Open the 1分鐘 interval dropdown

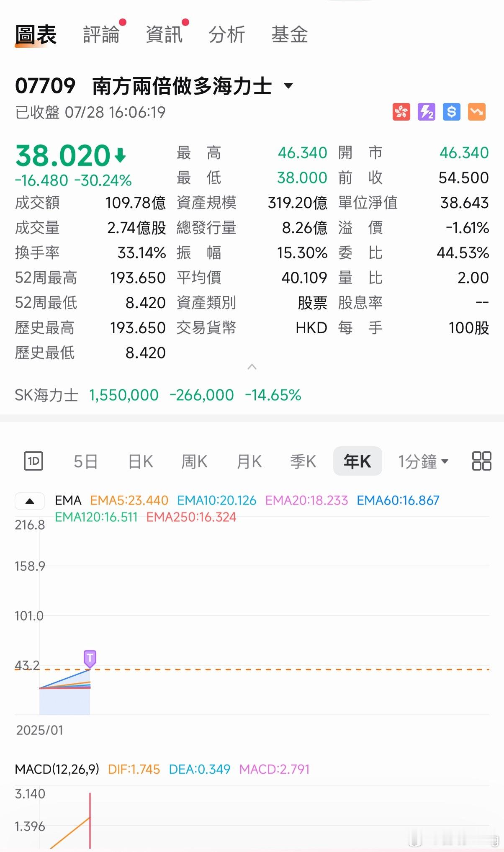(x=423, y=461)
